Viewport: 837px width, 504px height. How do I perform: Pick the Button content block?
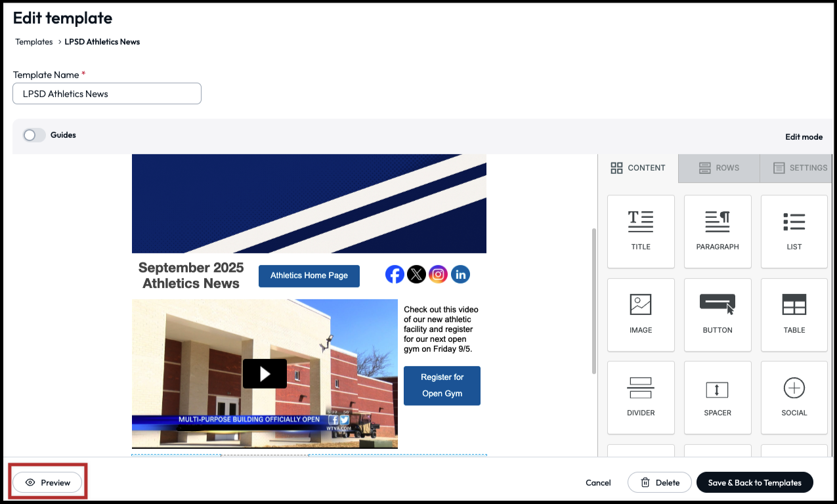tap(717, 314)
